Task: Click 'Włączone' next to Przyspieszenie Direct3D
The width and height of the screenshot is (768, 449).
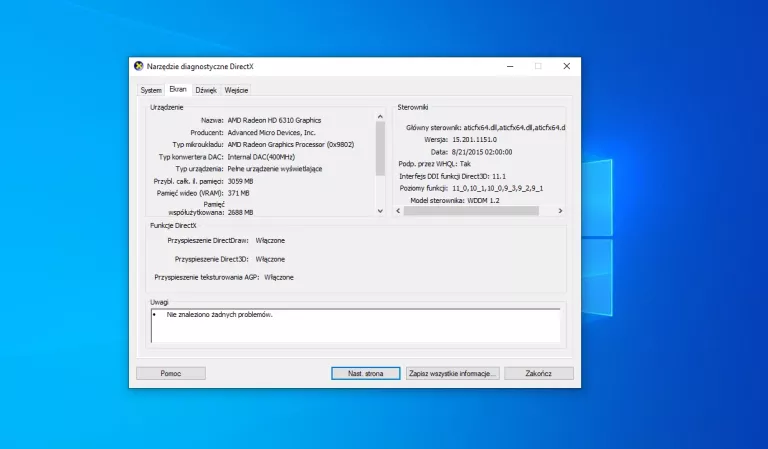Action: (270, 259)
